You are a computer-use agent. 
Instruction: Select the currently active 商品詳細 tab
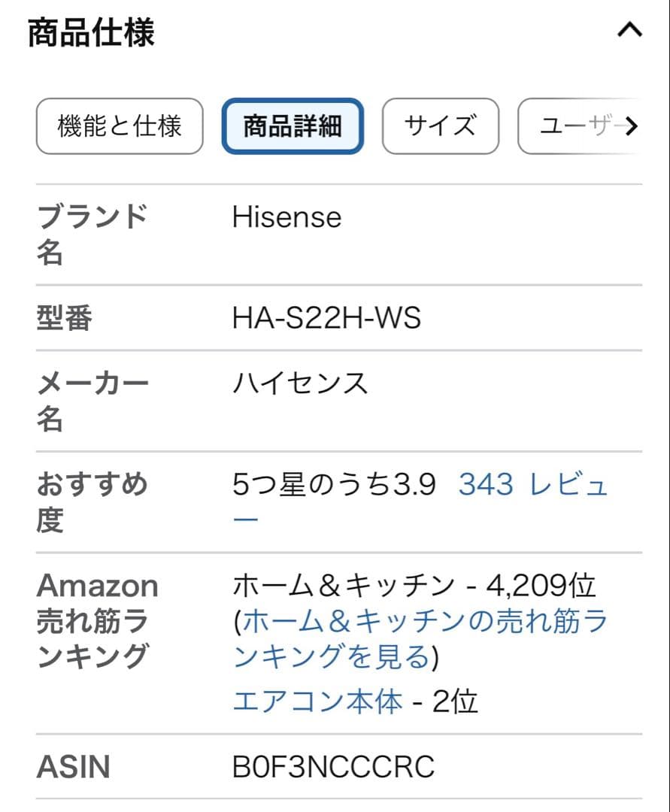click(292, 126)
